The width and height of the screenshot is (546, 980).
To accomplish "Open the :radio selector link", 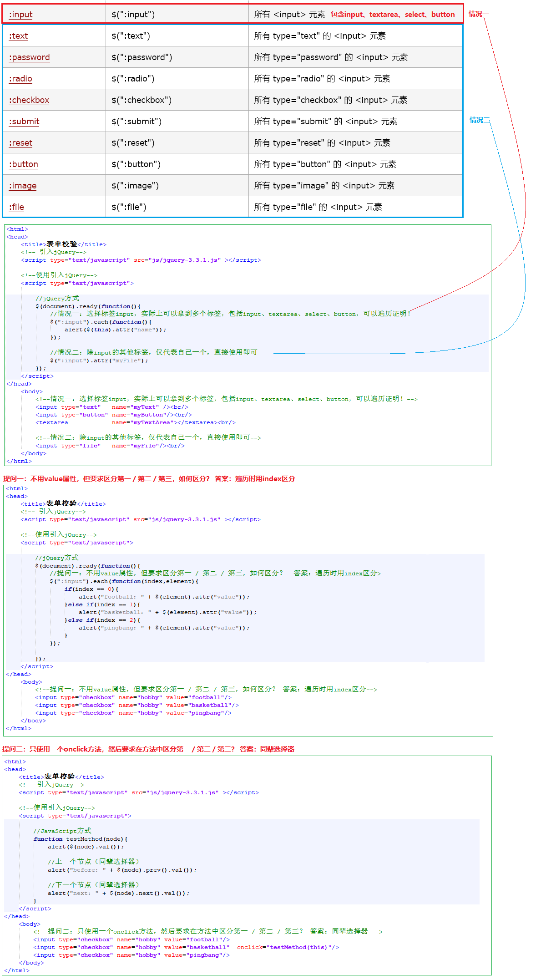I will (x=20, y=79).
